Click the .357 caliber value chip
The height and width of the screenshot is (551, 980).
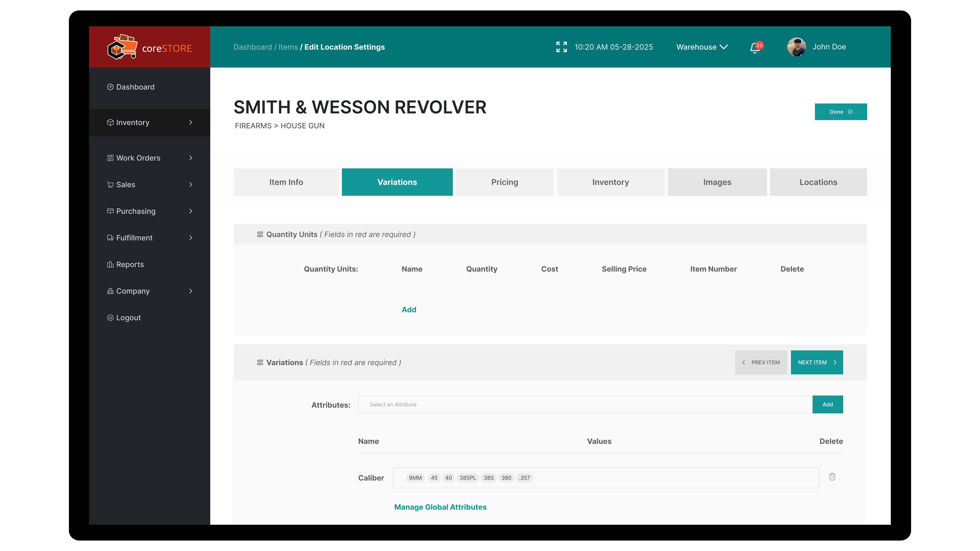point(525,478)
